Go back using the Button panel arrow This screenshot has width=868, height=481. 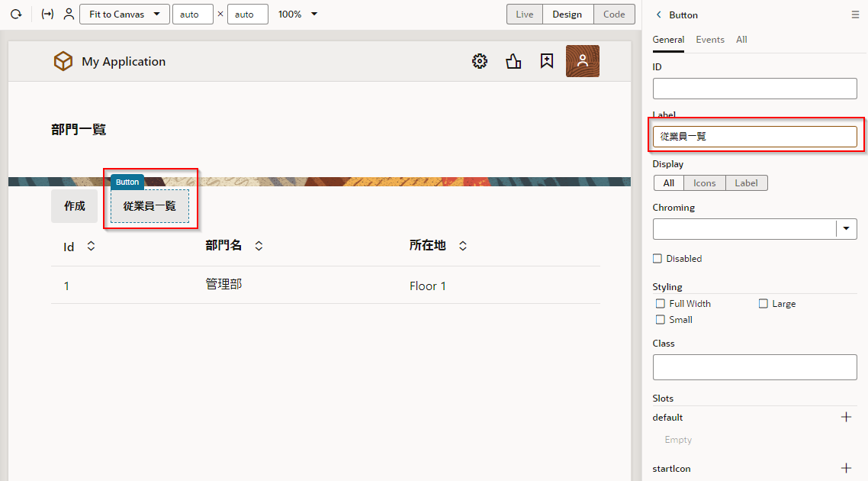point(659,15)
